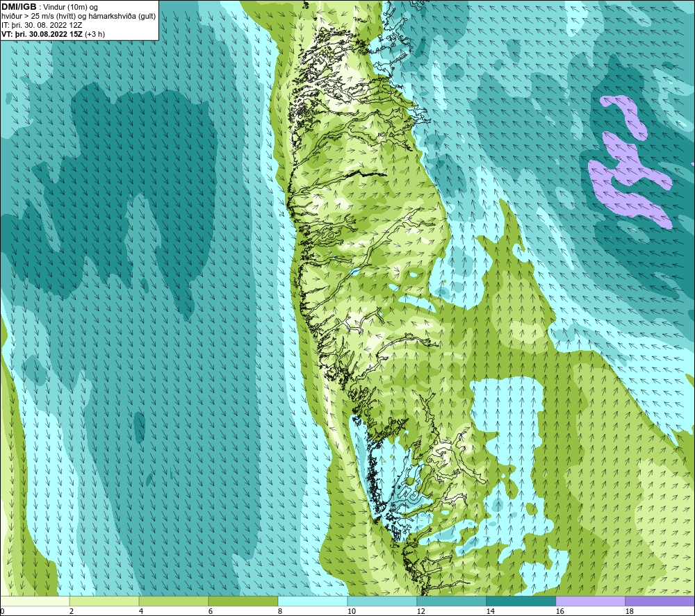Click the 2–4 m/s light green legend swatch
This screenshot has height=616, width=695.
[104, 601]
